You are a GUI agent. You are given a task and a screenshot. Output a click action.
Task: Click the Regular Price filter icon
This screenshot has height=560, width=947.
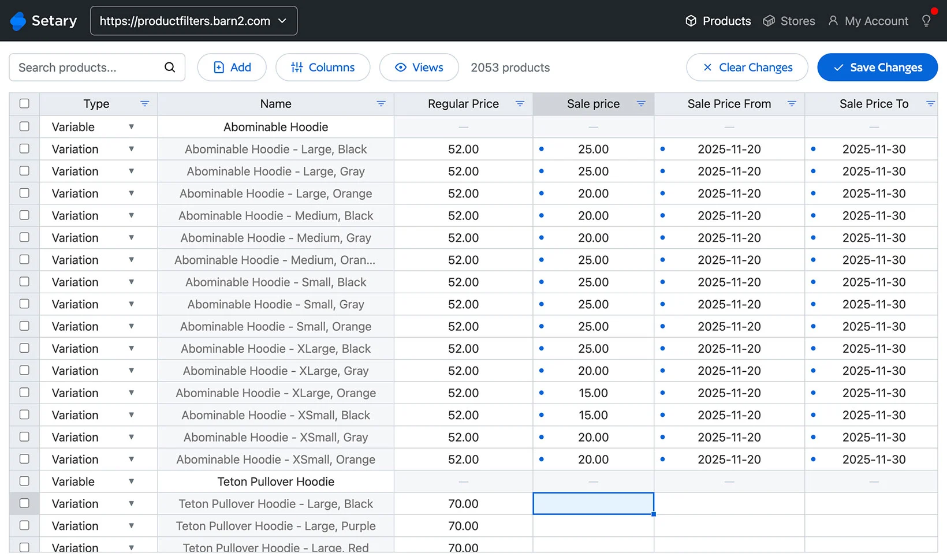tap(520, 104)
